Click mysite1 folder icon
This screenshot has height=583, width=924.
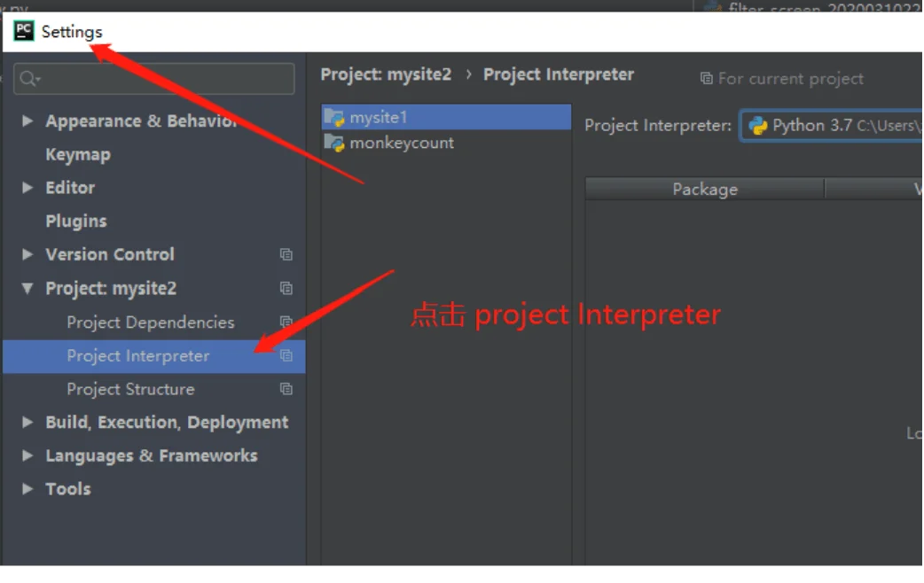tap(334, 118)
